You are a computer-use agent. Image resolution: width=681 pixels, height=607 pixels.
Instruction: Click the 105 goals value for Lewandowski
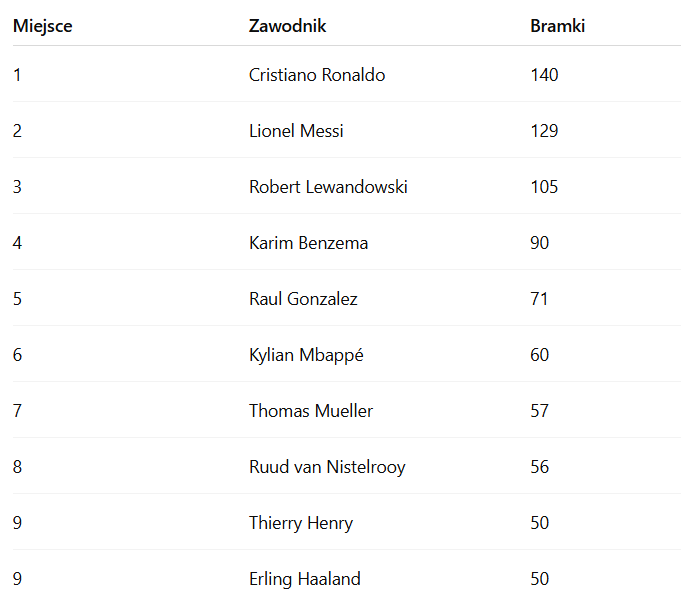544,187
